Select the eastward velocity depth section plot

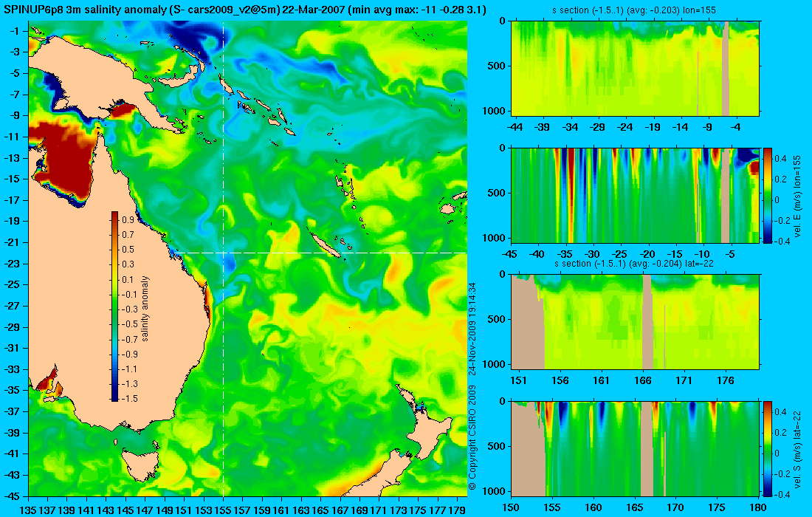click(636, 195)
